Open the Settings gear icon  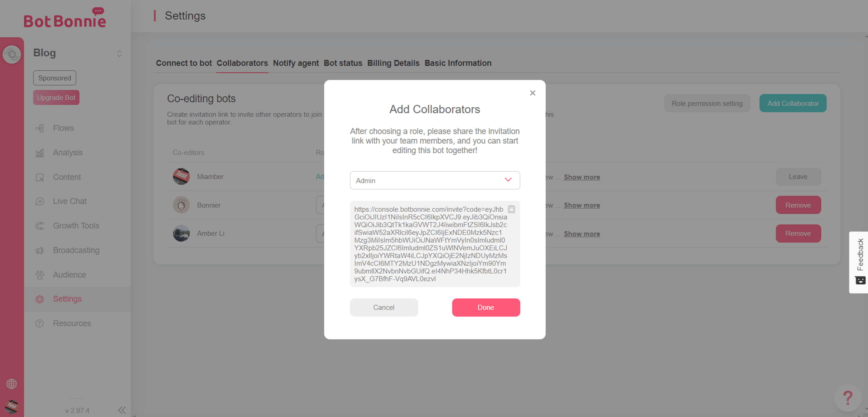tap(40, 299)
